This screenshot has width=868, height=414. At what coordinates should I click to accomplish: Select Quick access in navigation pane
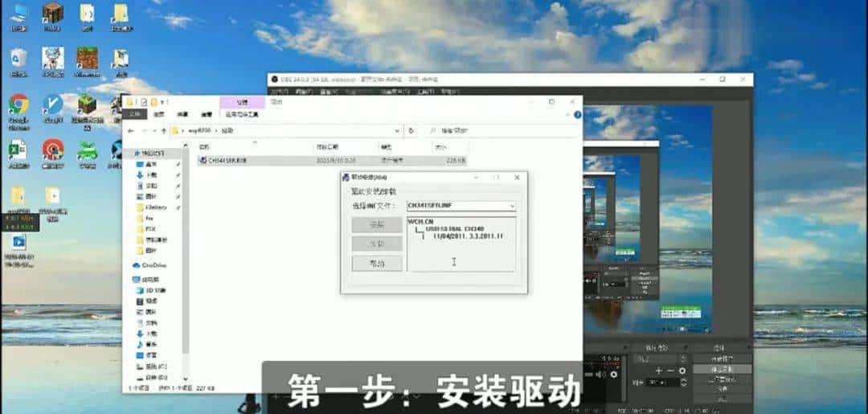152,154
